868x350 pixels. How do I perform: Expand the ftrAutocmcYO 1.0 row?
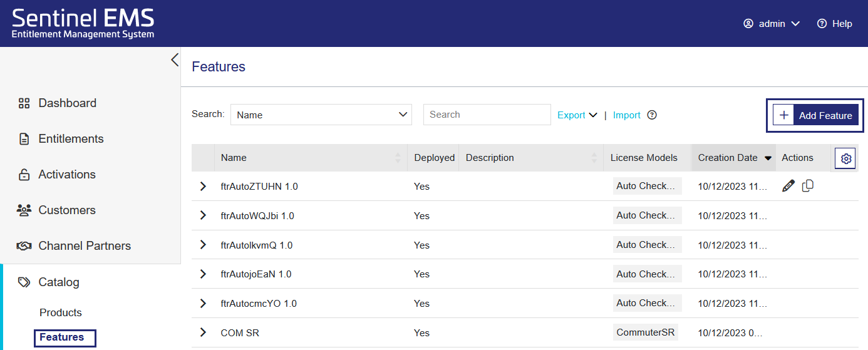203,304
